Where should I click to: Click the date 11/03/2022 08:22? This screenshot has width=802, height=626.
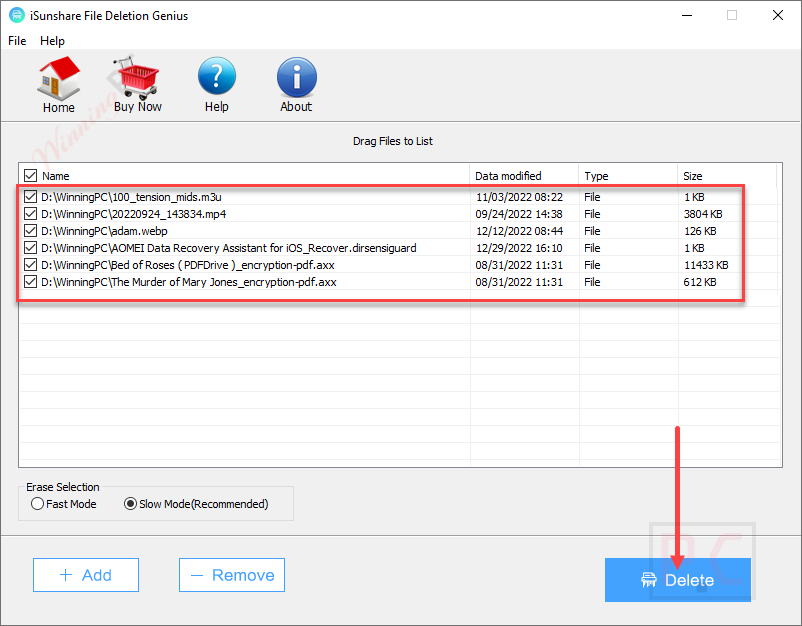tap(519, 197)
